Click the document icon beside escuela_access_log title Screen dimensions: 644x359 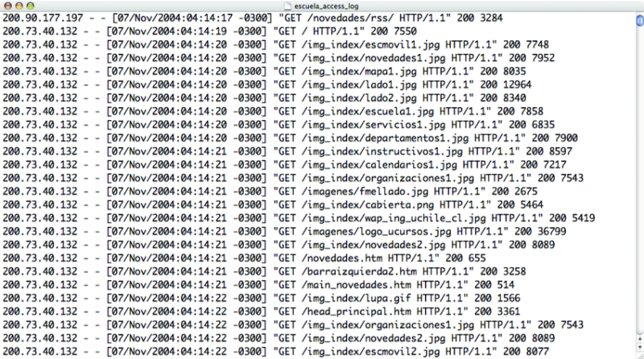tap(287, 6)
